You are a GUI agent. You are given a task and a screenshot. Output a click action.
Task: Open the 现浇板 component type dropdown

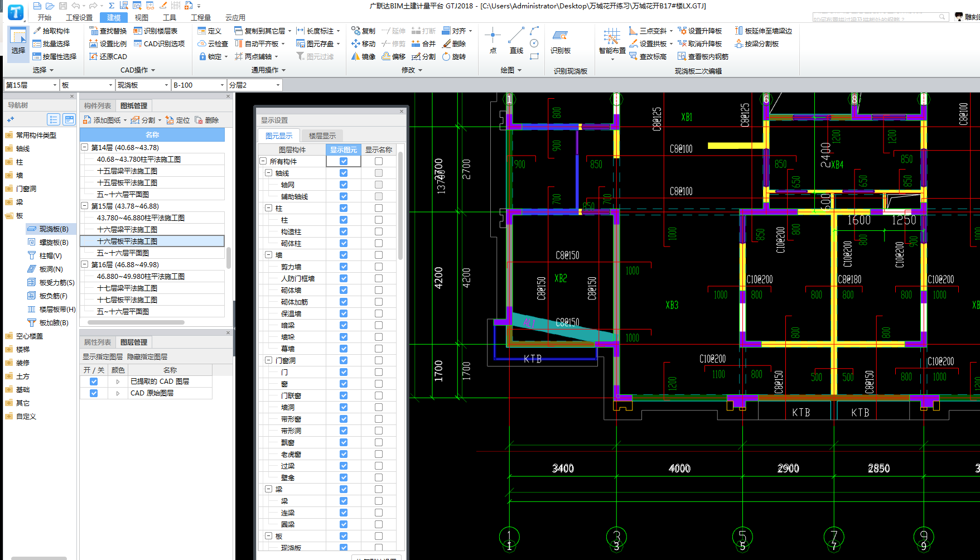pos(143,85)
